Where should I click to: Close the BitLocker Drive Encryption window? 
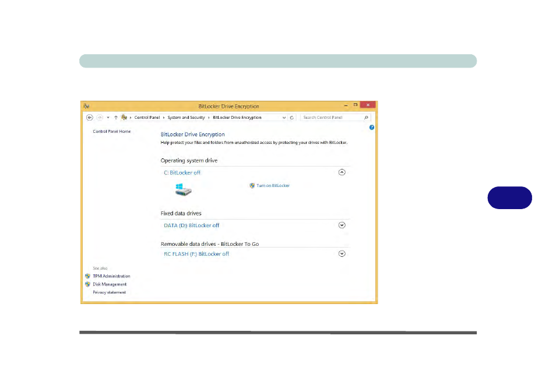368,105
